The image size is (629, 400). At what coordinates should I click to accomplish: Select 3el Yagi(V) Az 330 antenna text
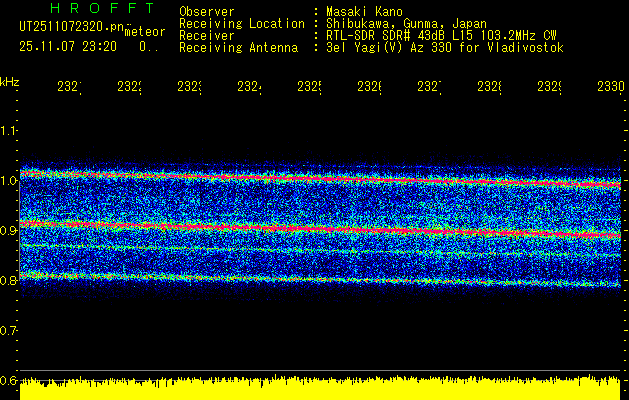(x=445, y=48)
